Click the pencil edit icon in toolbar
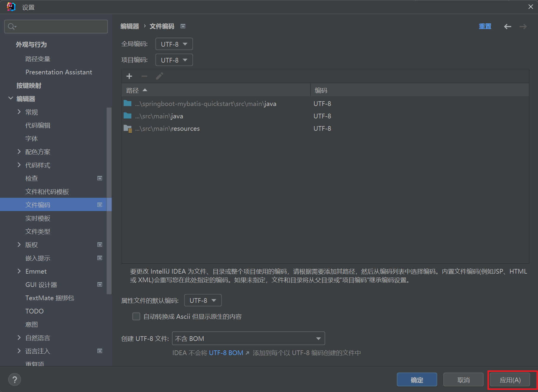 point(159,76)
